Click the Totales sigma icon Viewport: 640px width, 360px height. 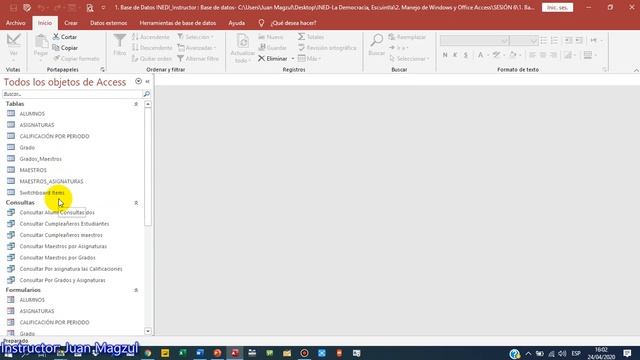(x=301, y=37)
